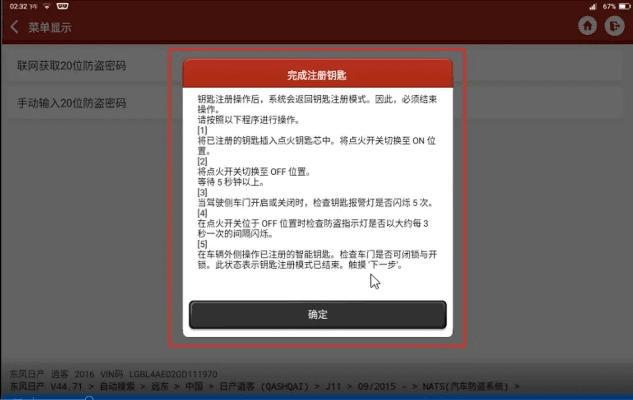Open the home screen icon

[587, 26]
